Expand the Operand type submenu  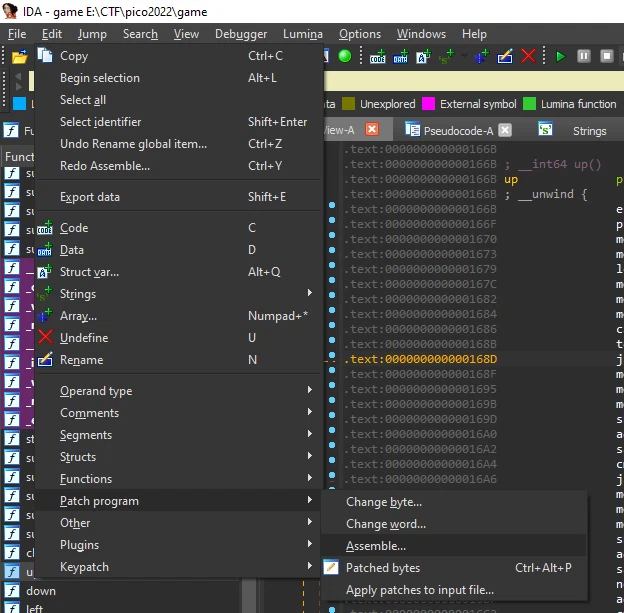[x=310, y=390]
